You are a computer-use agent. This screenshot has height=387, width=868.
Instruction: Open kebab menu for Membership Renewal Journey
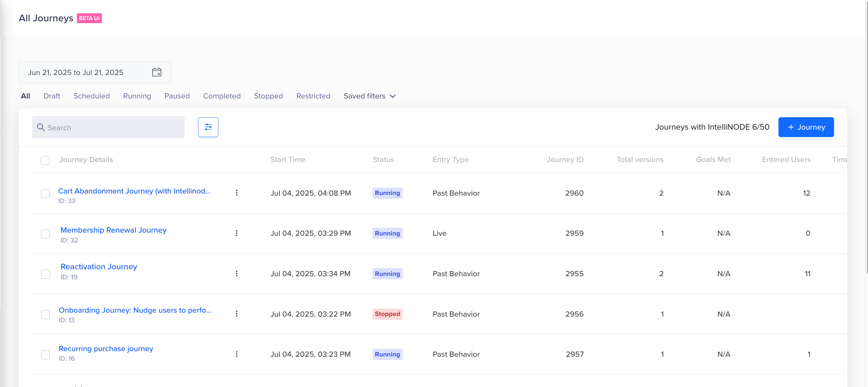pos(236,233)
